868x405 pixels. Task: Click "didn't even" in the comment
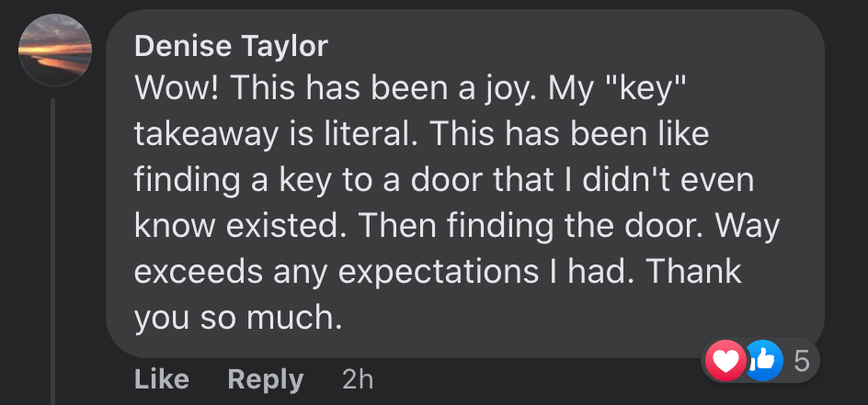tap(681, 180)
